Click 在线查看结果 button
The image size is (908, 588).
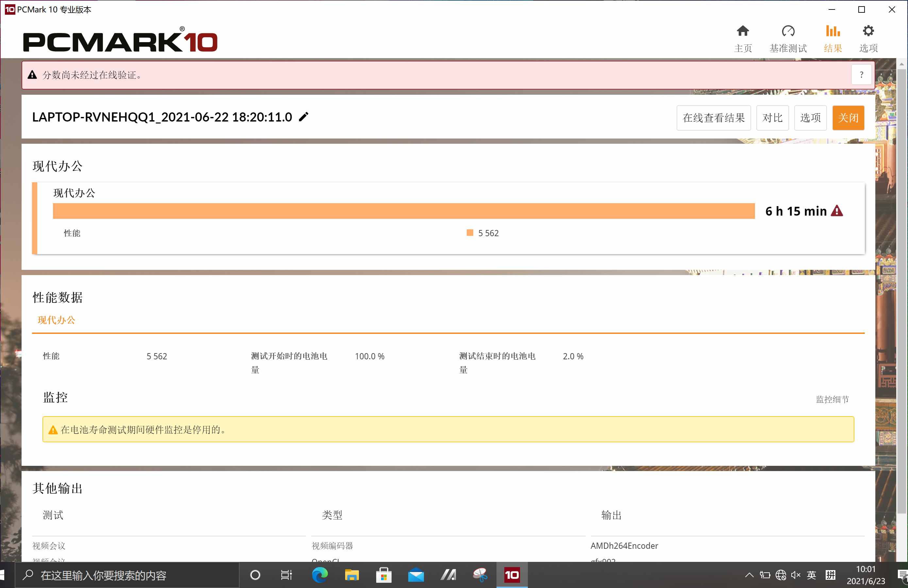point(714,118)
